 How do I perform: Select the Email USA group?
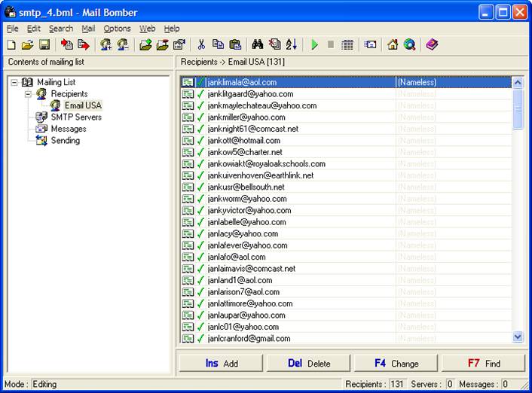coord(83,105)
